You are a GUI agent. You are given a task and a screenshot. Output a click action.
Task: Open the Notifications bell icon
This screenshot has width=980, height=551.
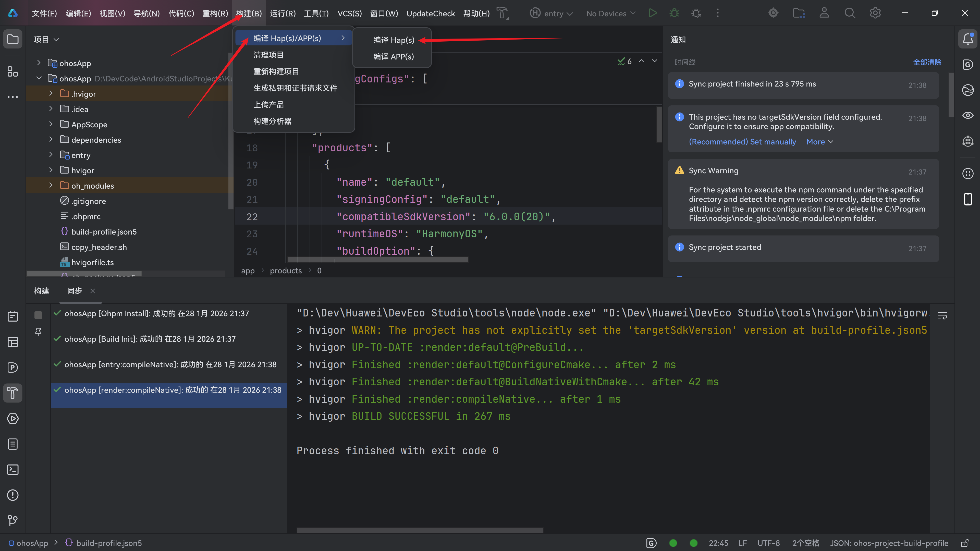pos(967,39)
